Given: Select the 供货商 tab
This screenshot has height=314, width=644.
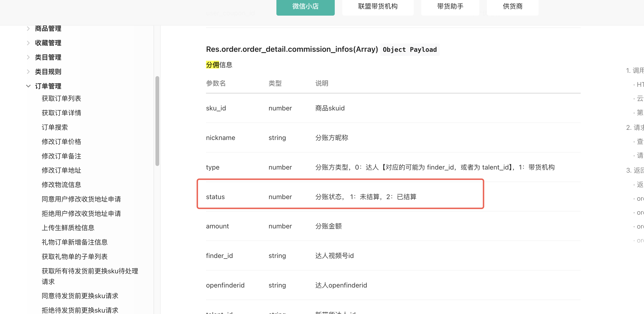Looking at the screenshot, I should coord(512,7).
